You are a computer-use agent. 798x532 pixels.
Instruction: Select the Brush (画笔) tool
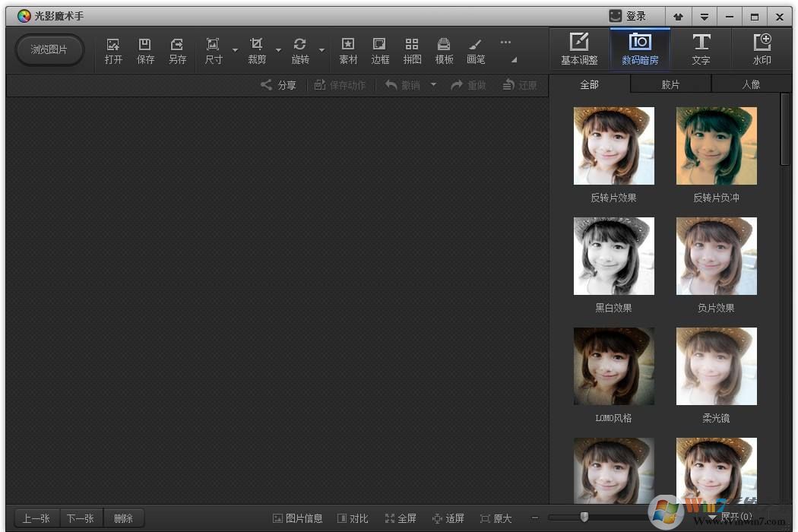coord(476,50)
